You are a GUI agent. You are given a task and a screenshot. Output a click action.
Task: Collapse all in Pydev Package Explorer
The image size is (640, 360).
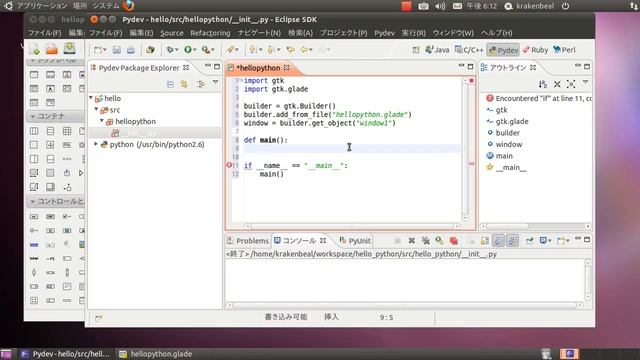pyautogui.click(x=170, y=84)
